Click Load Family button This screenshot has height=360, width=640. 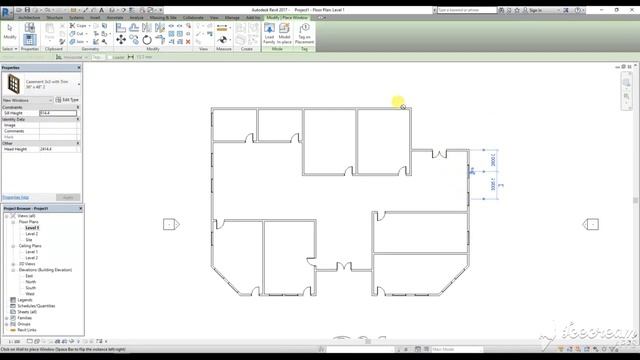[269, 33]
